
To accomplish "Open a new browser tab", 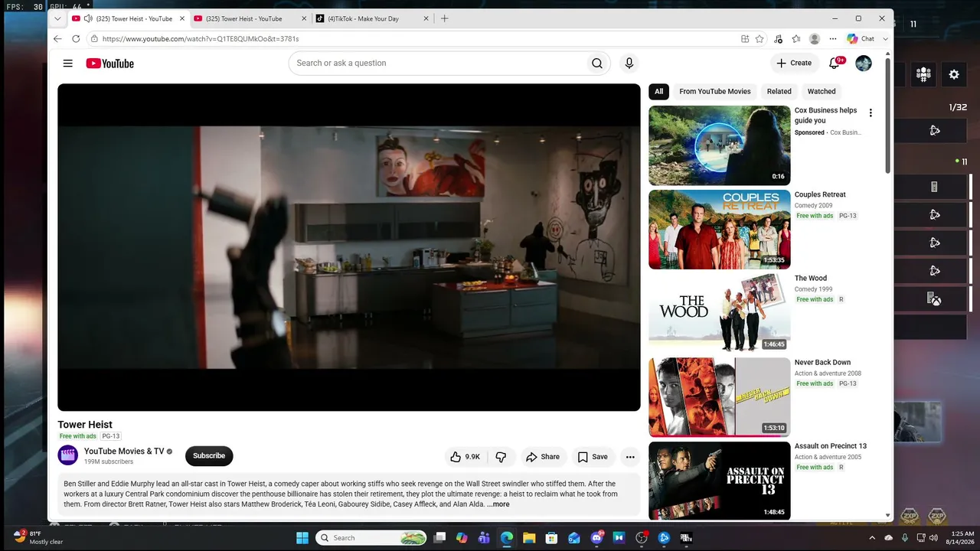I will click(445, 18).
